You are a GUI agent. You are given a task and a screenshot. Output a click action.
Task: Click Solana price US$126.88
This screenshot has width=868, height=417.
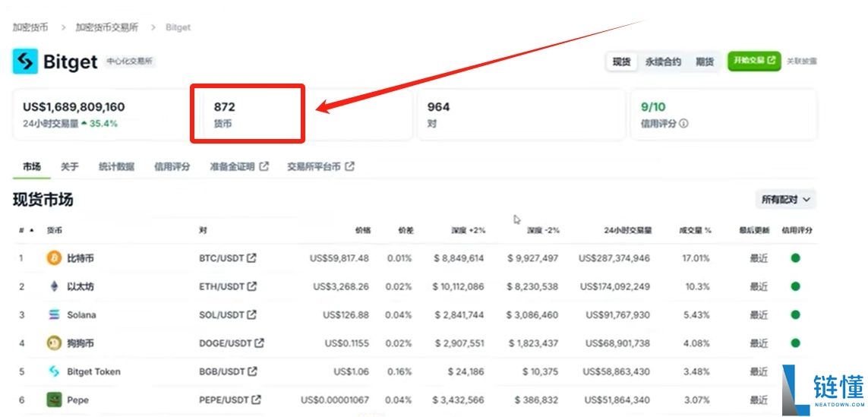(346, 314)
